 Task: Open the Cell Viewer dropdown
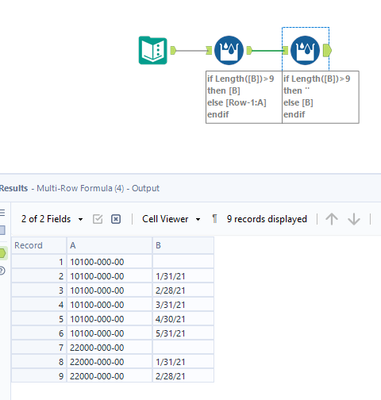point(171,219)
